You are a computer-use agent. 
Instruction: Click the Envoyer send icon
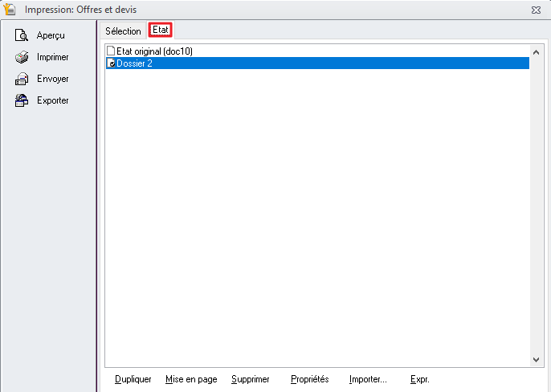(x=22, y=79)
